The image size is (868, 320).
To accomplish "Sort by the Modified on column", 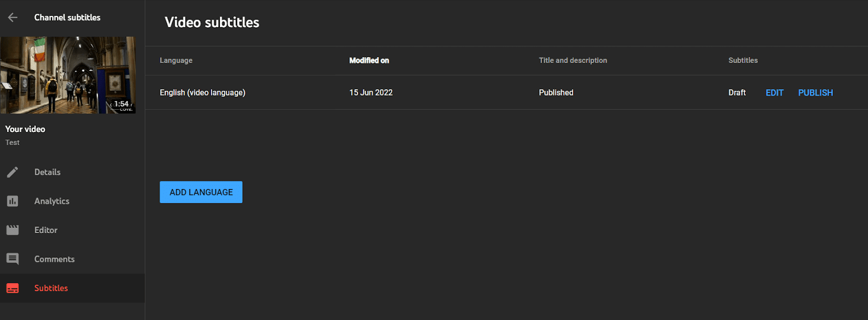I will [x=369, y=60].
